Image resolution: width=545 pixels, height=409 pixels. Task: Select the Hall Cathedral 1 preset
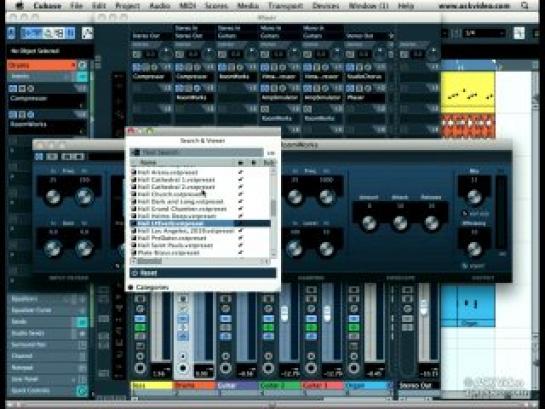click(176, 180)
